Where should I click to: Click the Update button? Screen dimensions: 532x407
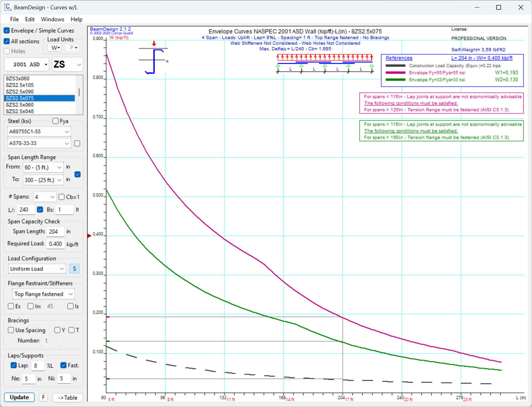click(19, 397)
